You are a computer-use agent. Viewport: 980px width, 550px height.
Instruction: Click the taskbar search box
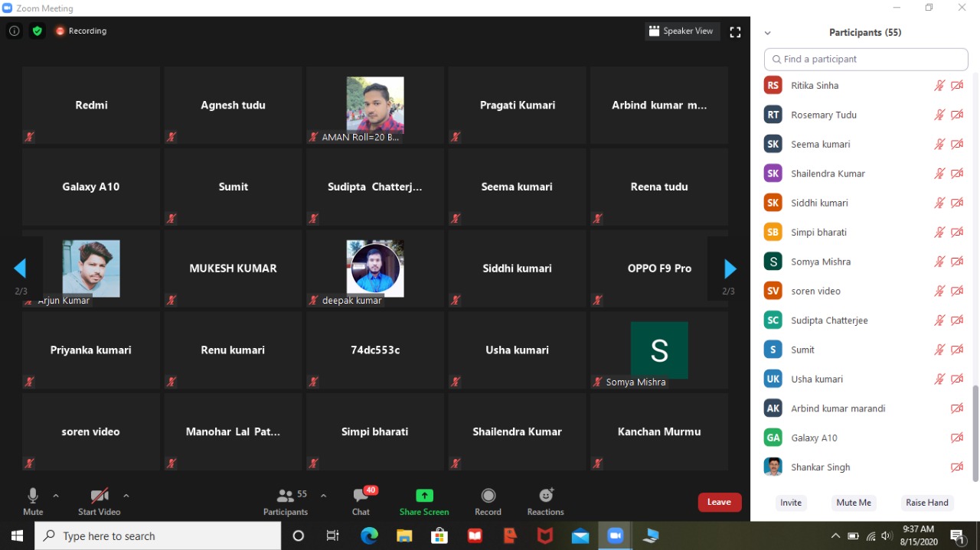point(158,535)
